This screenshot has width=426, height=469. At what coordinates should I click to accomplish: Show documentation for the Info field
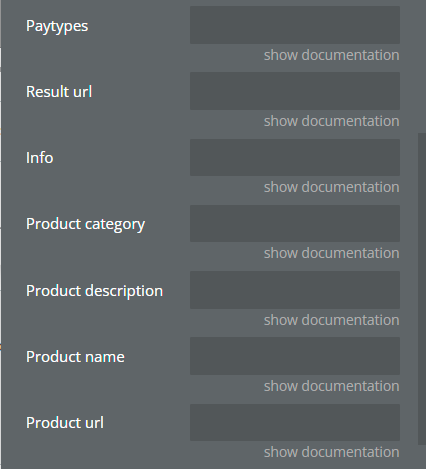coord(332,187)
